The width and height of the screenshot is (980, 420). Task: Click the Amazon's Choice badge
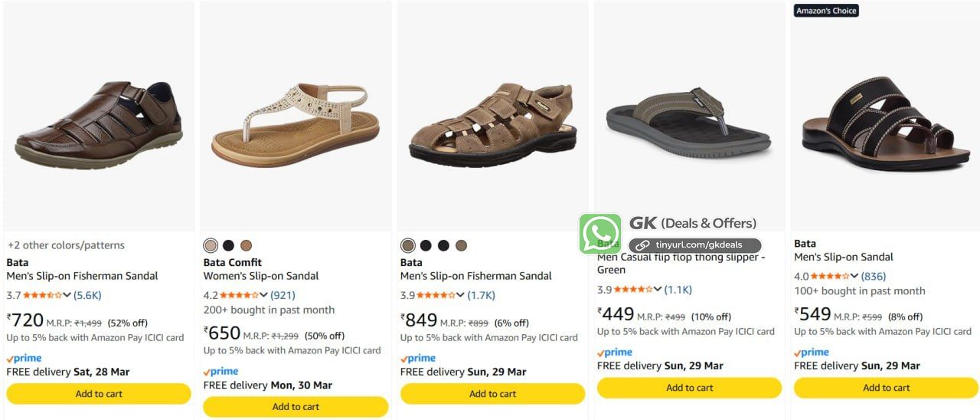click(826, 11)
